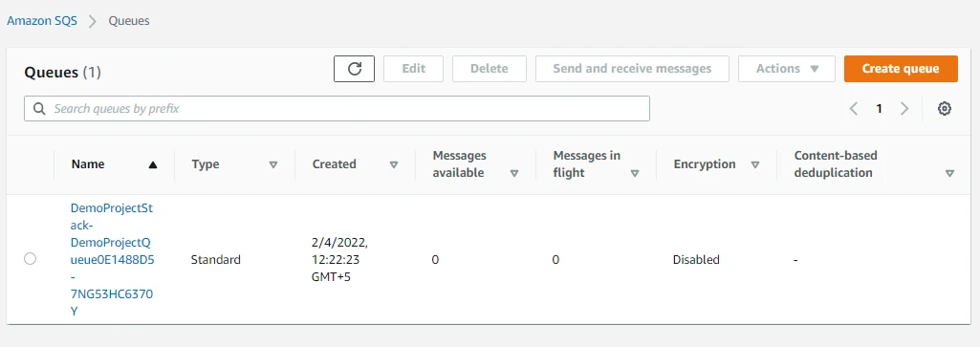
Task: Click the Standard type cell
Action: (216, 259)
